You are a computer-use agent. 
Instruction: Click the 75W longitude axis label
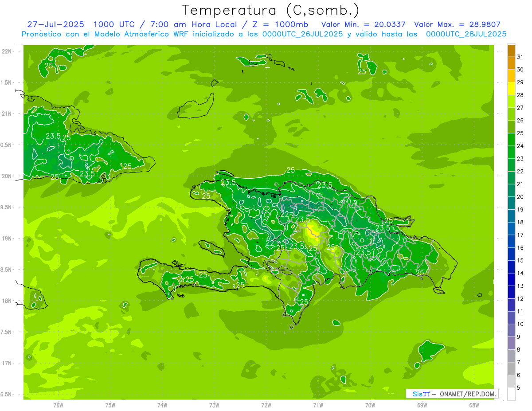tap(110, 405)
